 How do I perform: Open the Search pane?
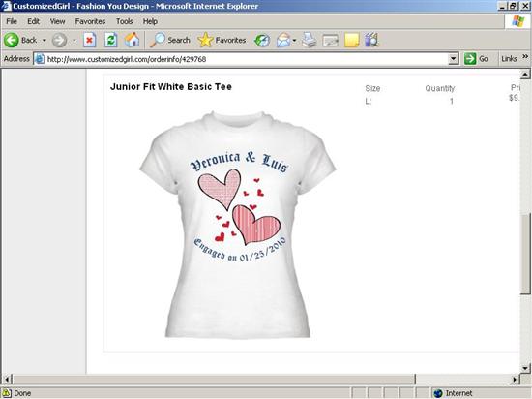click(170, 40)
